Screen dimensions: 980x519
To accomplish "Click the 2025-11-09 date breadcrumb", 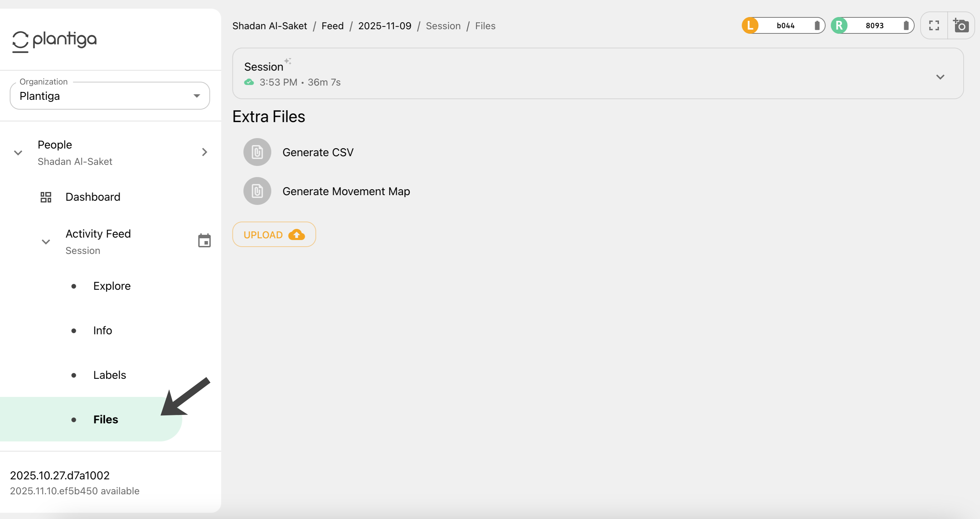I will pos(384,26).
